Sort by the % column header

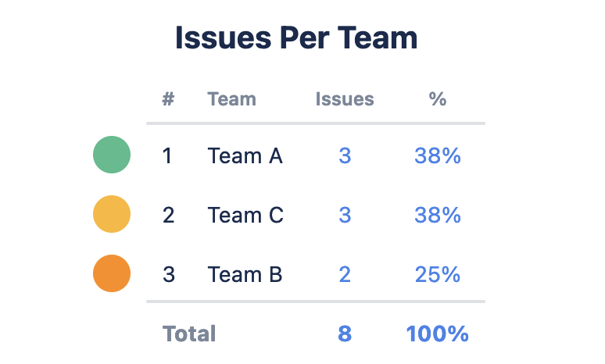438,99
